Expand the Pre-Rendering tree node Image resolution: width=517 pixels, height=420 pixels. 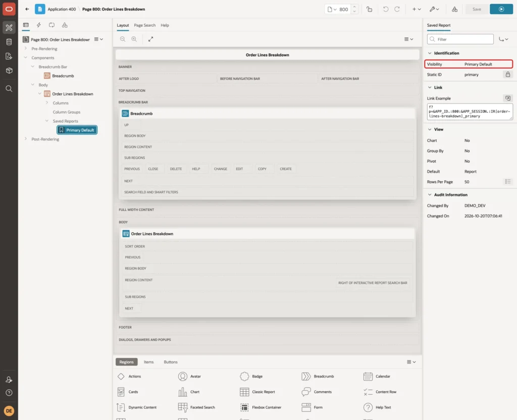pyautogui.click(x=26, y=48)
